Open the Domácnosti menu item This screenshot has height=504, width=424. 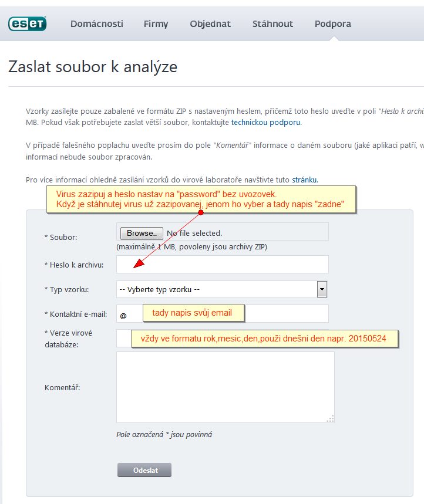coord(97,24)
